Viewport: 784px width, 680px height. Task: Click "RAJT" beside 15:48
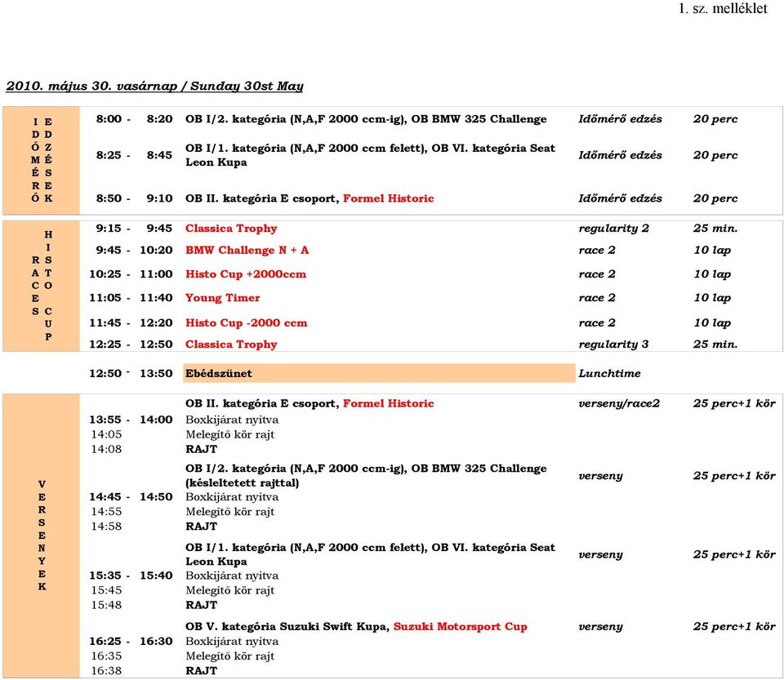(202, 605)
